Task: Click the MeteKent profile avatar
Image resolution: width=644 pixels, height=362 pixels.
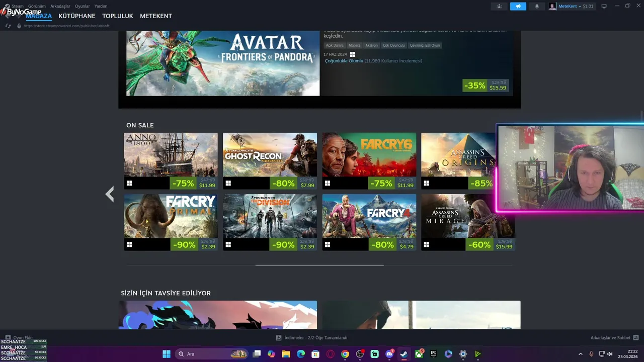Action: (552, 6)
